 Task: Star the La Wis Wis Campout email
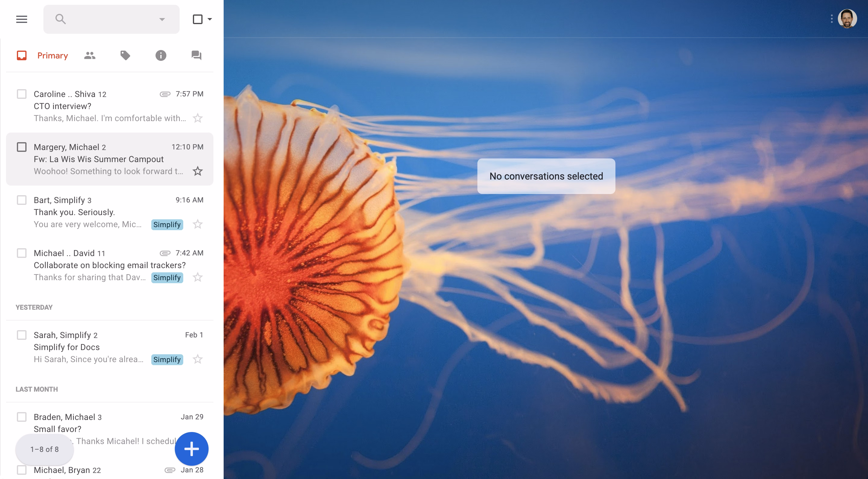click(198, 171)
